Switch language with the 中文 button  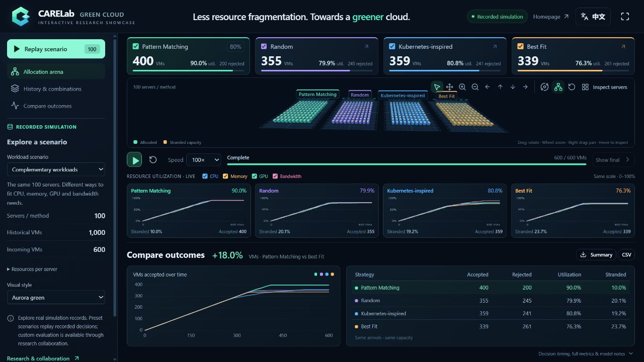pos(593,17)
